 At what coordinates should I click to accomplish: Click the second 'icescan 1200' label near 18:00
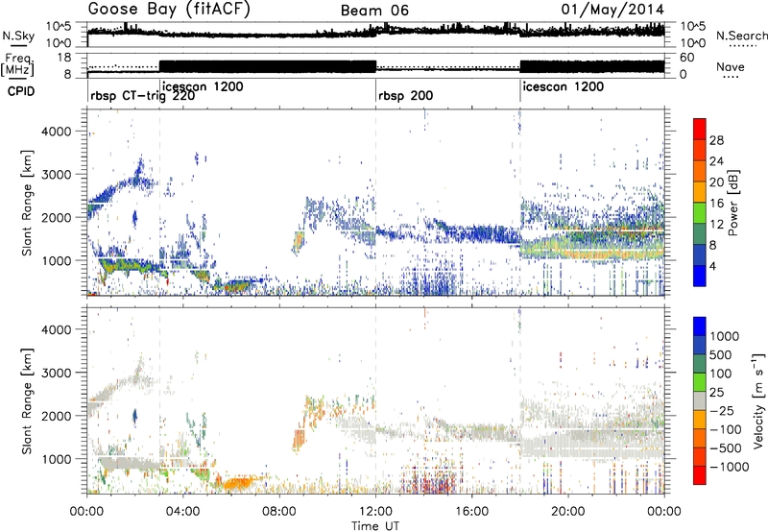[x=564, y=86]
